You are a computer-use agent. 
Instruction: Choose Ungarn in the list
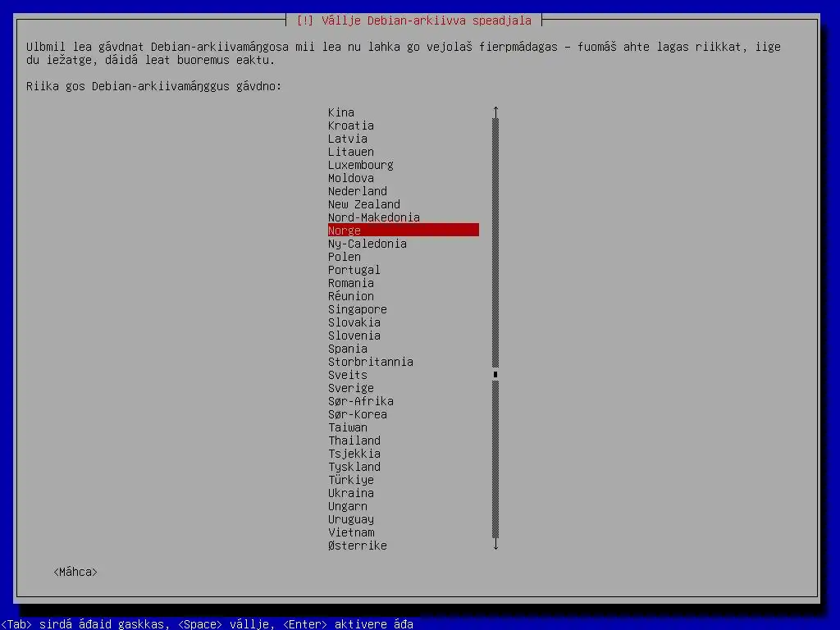tap(403, 506)
